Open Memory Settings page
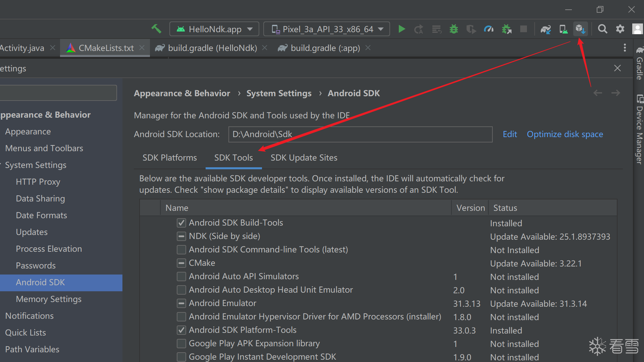The width and height of the screenshot is (644, 362). 49,299
